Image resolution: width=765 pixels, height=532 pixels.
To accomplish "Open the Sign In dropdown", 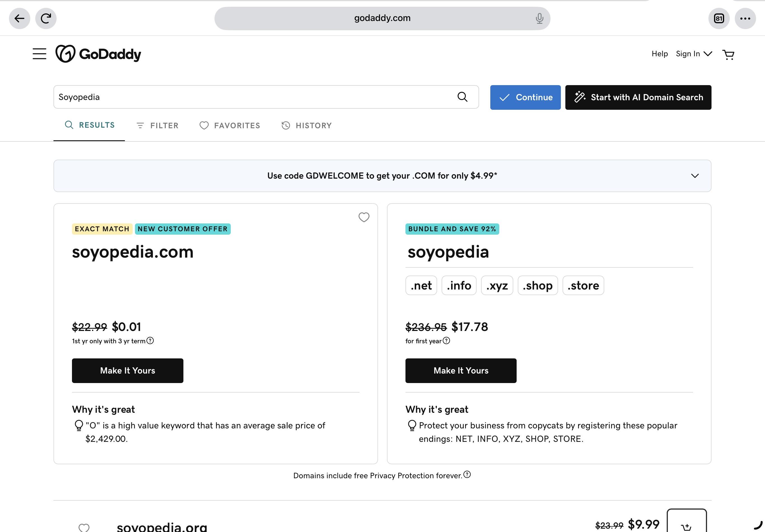I will [694, 54].
